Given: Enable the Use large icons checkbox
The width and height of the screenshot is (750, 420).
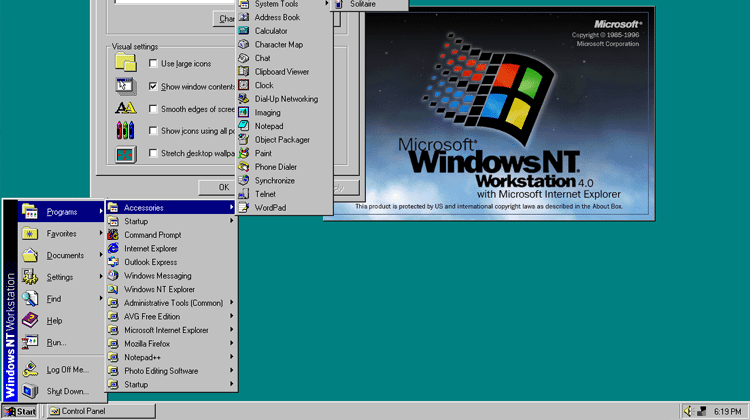Looking at the screenshot, I should coord(153,63).
